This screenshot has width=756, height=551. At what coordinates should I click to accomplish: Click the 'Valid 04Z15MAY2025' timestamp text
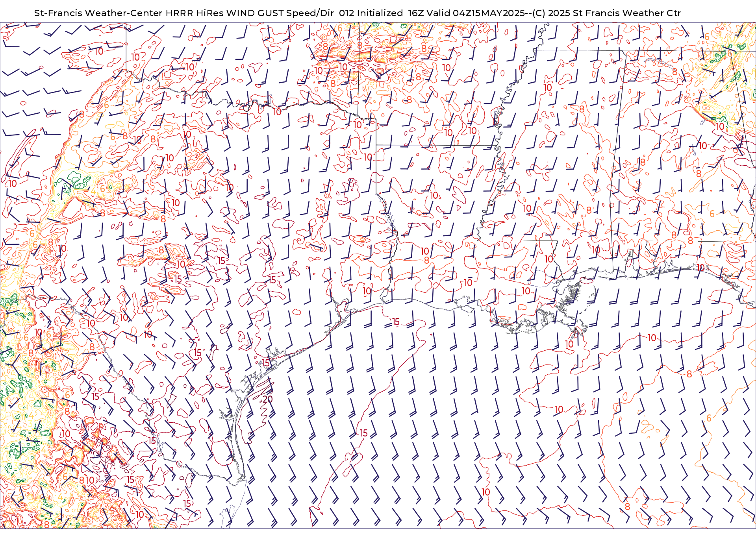476,13
